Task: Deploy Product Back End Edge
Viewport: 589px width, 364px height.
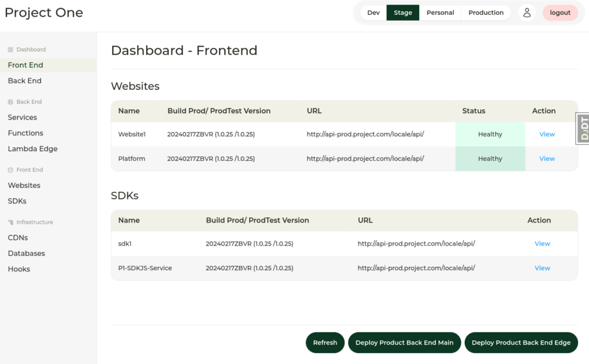Action: click(x=521, y=343)
